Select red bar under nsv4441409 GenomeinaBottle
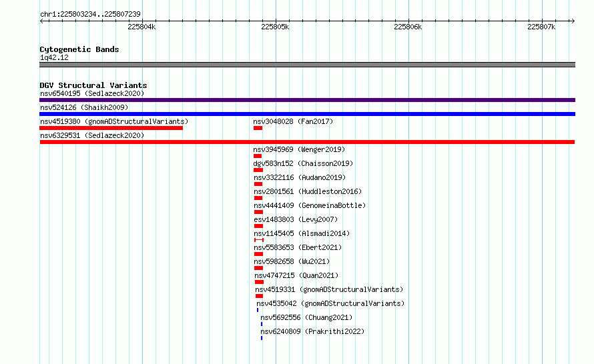 (259, 212)
